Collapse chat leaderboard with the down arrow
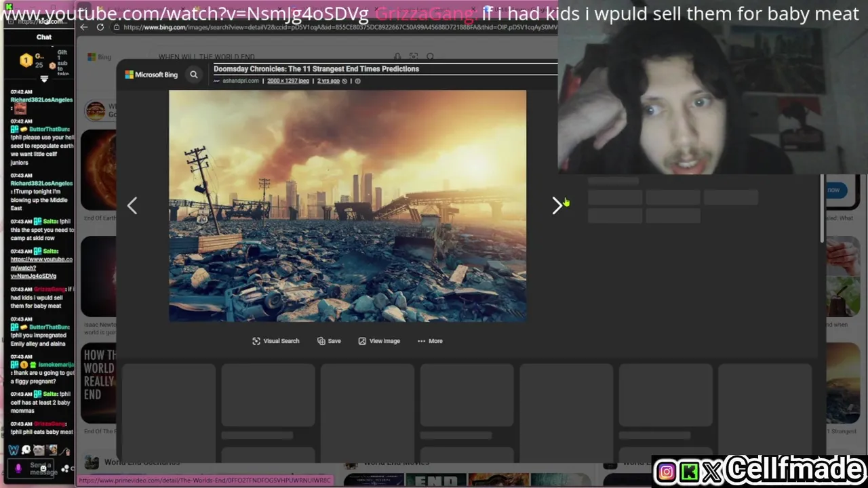 tap(44, 79)
